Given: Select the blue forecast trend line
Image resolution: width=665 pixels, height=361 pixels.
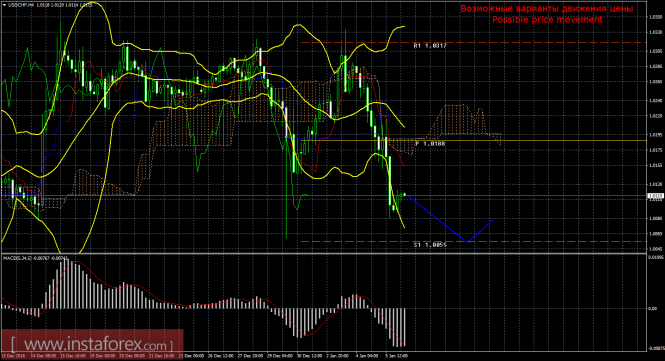Looking at the screenshot, I should (x=450, y=218).
